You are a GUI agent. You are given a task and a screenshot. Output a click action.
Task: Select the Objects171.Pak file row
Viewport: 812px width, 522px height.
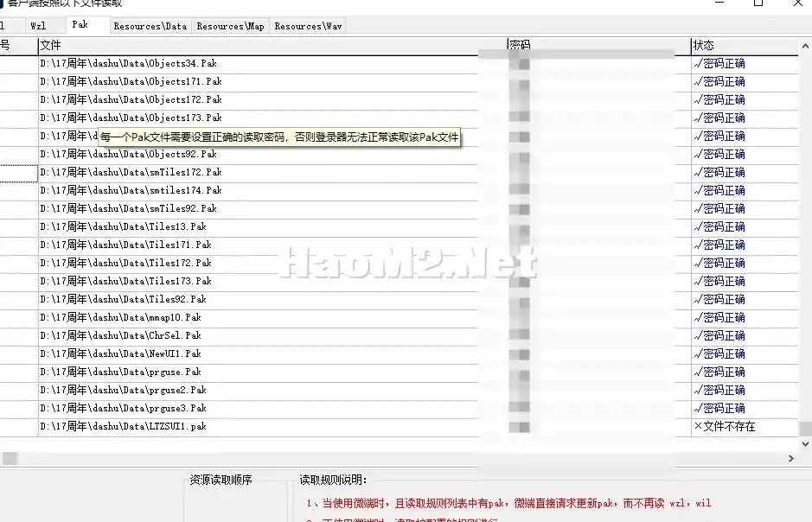point(399,82)
